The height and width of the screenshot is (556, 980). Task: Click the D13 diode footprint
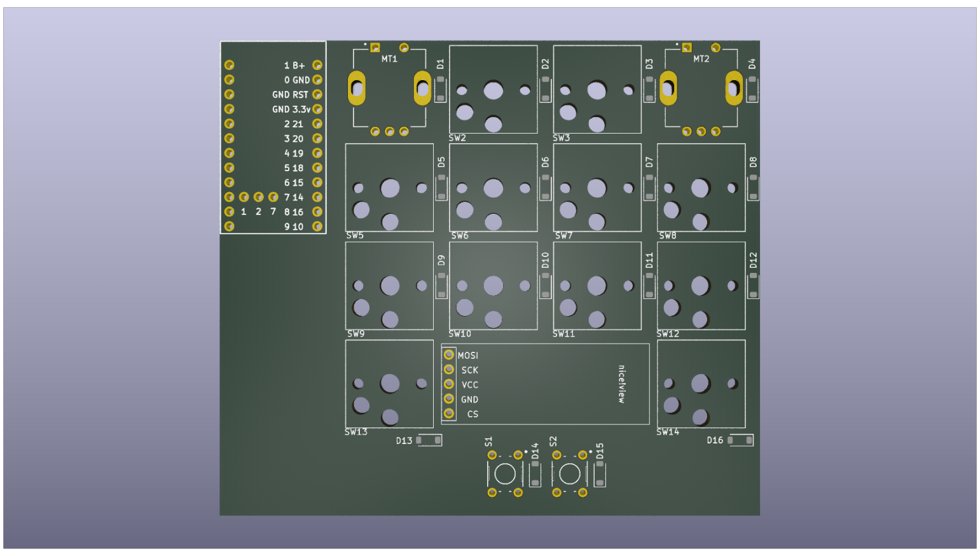pyautogui.click(x=429, y=440)
